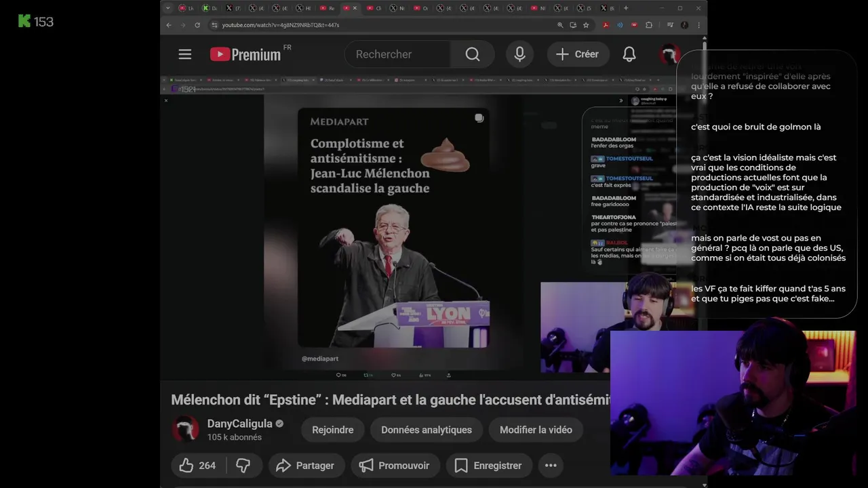Viewport: 868px width, 488px height.
Task: Open the Chrome profile avatar in toolbar
Action: pos(685,25)
